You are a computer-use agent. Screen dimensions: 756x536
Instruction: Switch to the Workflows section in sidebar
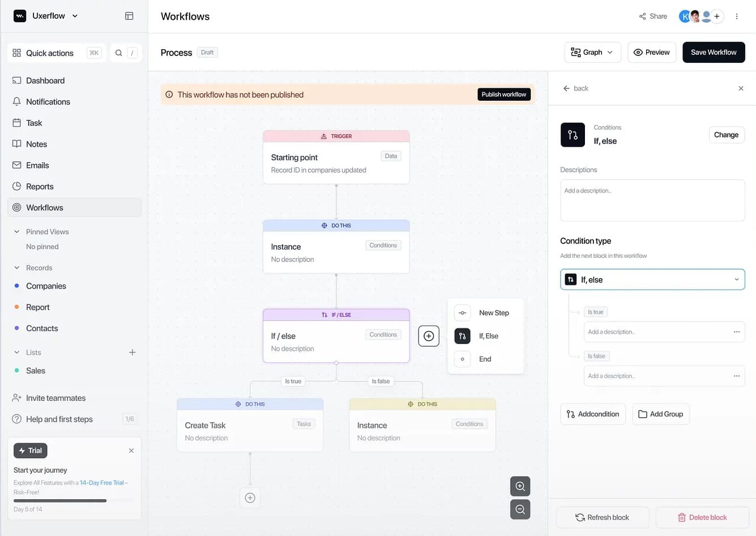(45, 207)
